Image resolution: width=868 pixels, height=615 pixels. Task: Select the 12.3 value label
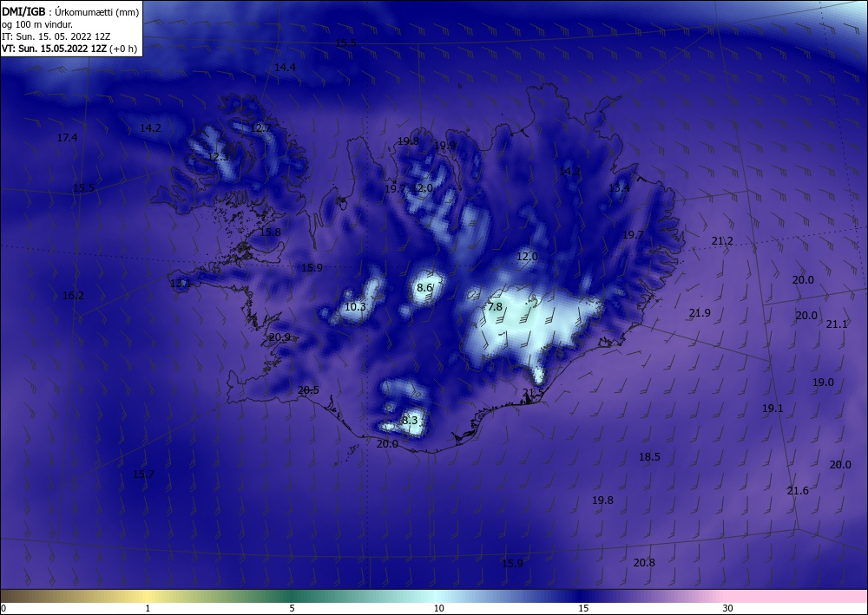[x=218, y=157]
